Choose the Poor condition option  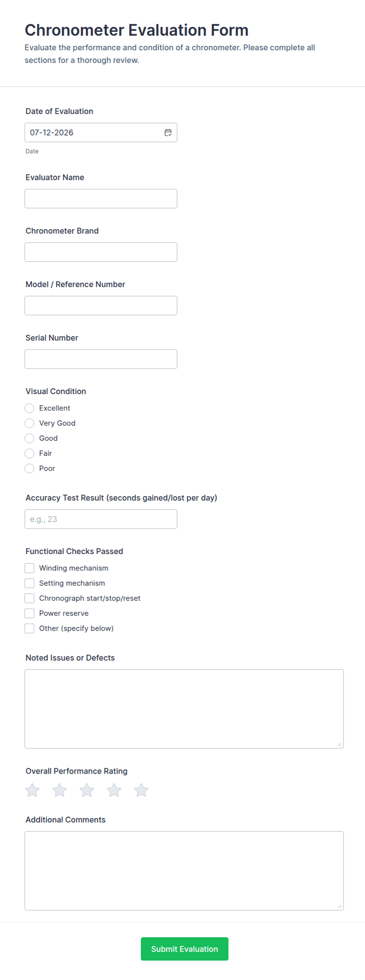29,468
